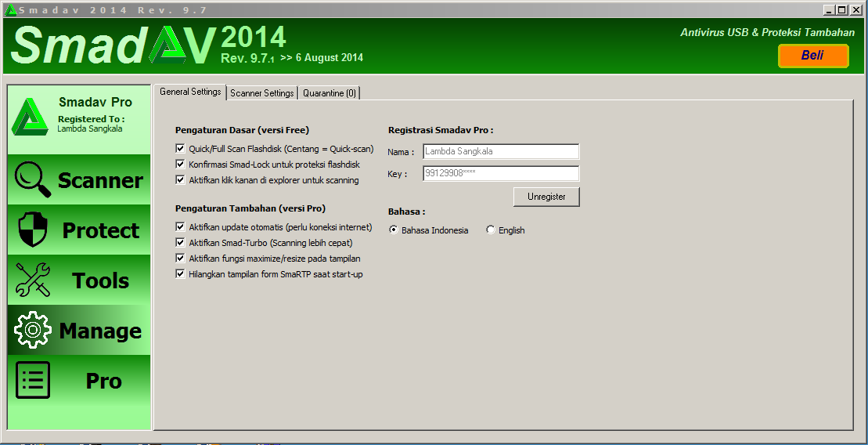The height and width of the screenshot is (445, 868).
Task: Click '>> 6 August 2014' date text
Action: (322, 57)
